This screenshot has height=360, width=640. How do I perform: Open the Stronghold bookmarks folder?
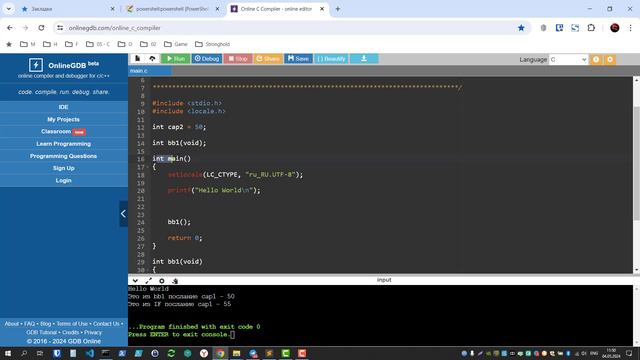213,44
